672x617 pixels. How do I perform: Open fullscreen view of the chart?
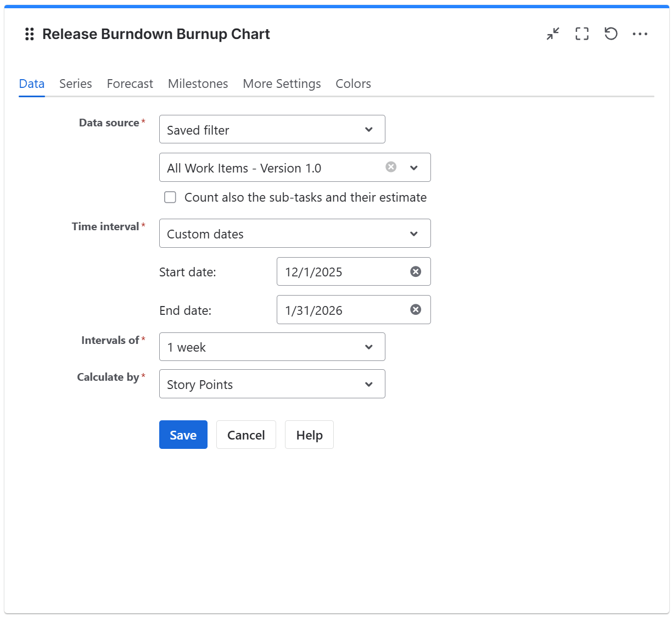(581, 34)
